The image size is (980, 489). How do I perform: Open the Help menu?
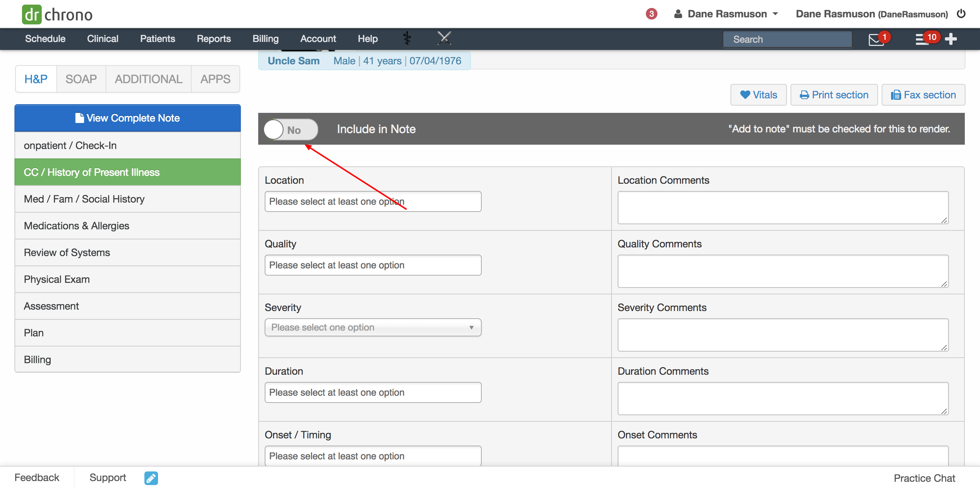coord(367,39)
